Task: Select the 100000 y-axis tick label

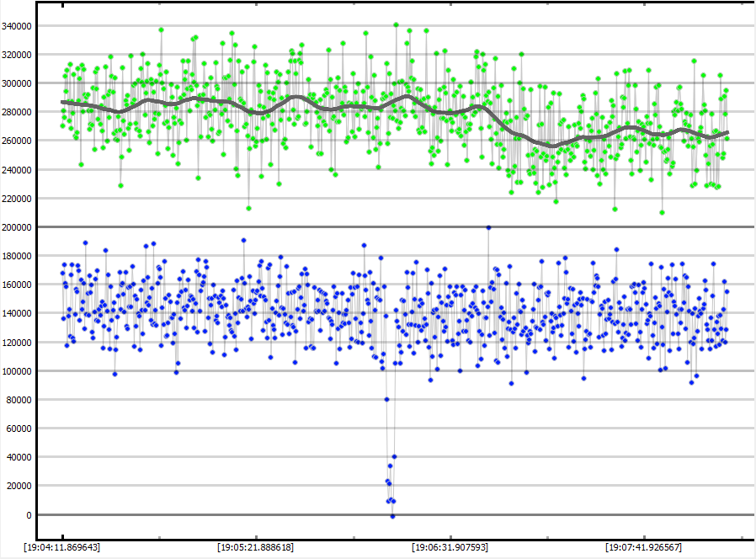Action: click(x=18, y=371)
